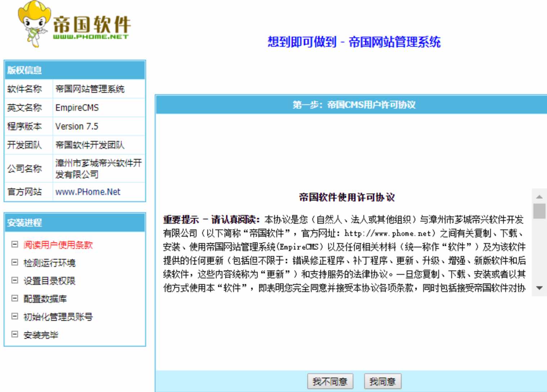Select the 检测运行环境 install step
Image resolution: width=547 pixels, height=392 pixels.
pyautogui.click(x=49, y=263)
